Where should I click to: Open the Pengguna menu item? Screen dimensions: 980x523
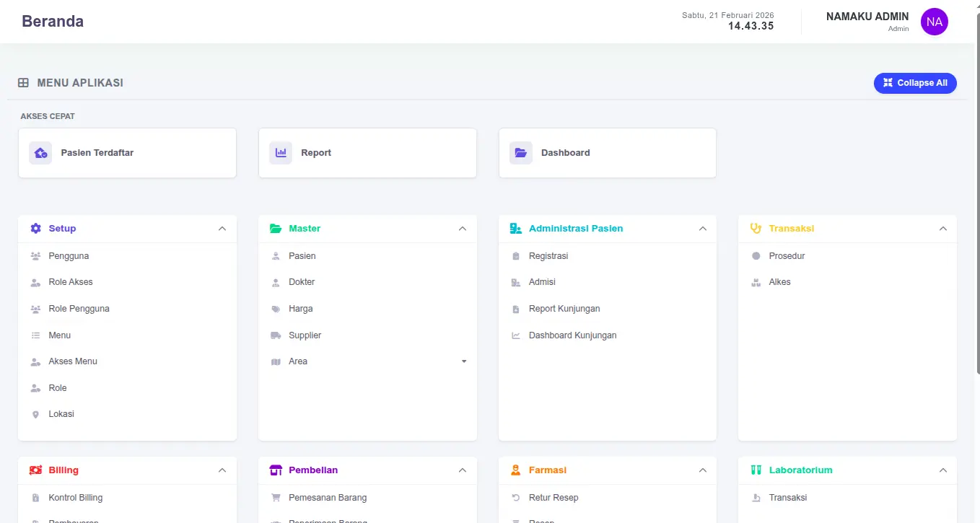(69, 256)
